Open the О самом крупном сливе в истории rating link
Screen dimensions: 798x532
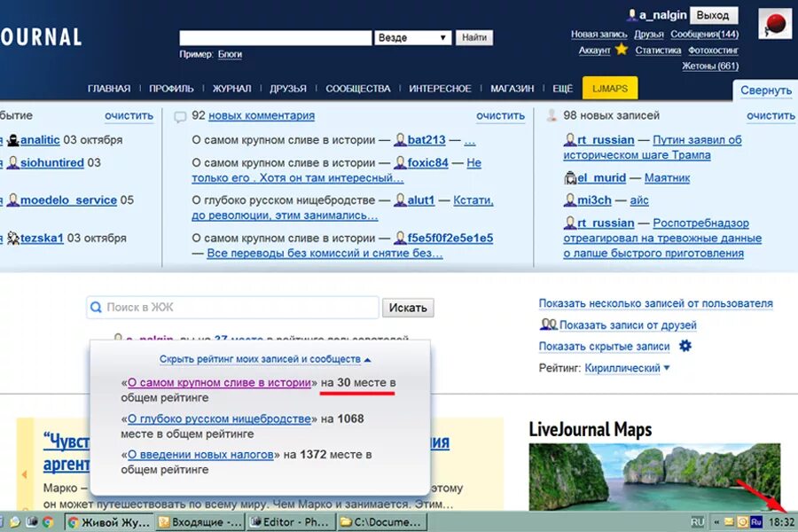point(219,382)
